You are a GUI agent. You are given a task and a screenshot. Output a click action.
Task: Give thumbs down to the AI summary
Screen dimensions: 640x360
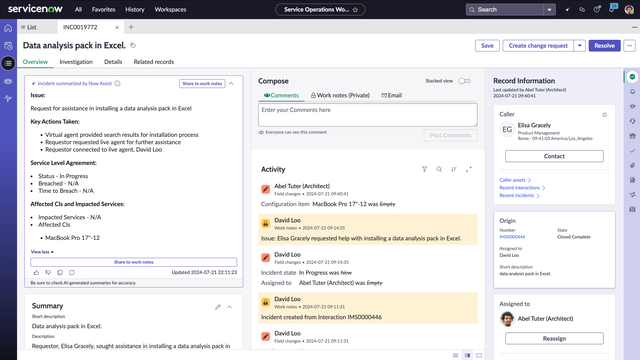[48, 272]
